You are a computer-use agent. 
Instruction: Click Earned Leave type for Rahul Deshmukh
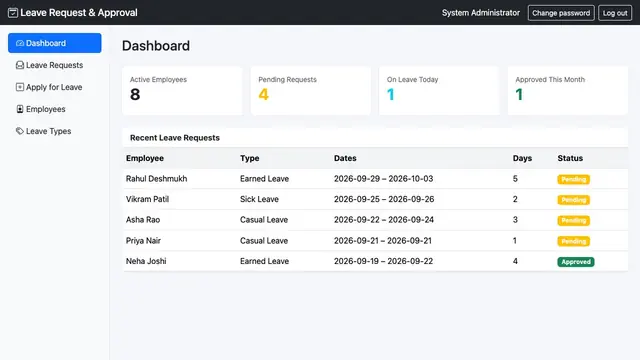coord(264,179)
